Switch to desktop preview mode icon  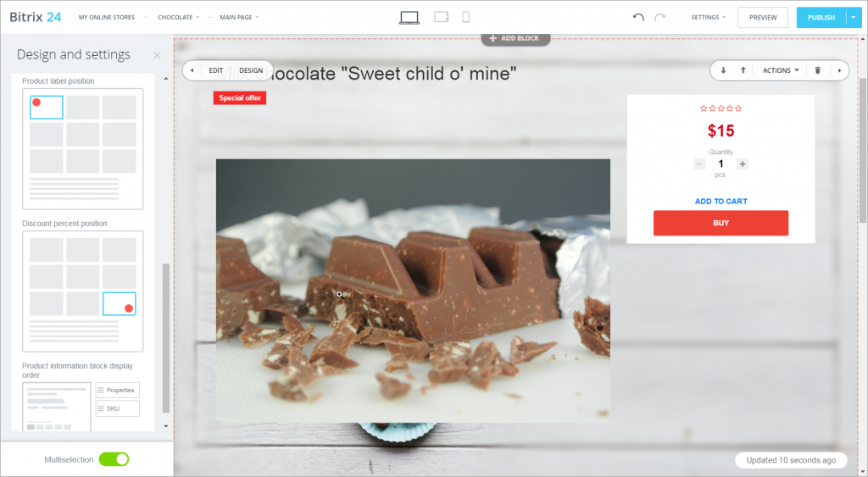click(409, 18)
